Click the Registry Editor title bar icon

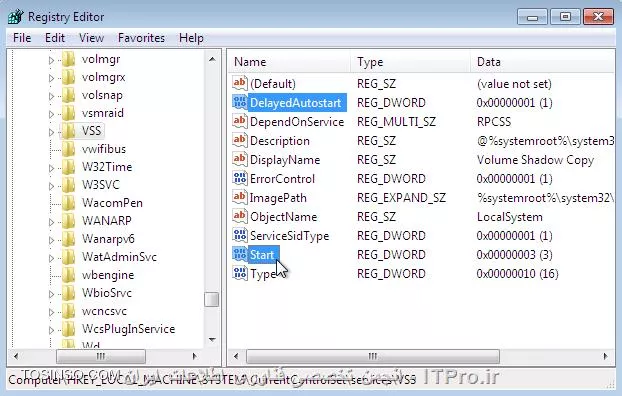coord(16,17)
